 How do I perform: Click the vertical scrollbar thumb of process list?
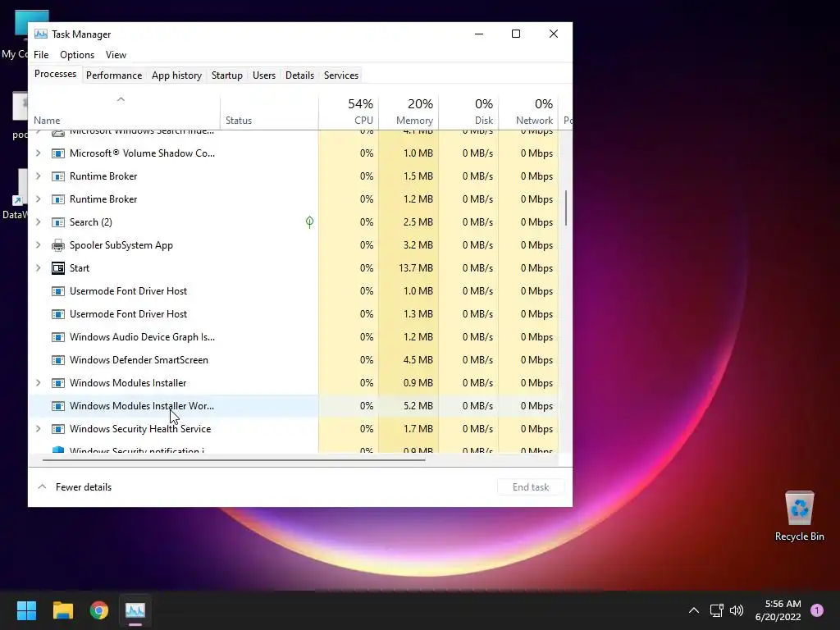pyautogui.click(x=566, y=208)
